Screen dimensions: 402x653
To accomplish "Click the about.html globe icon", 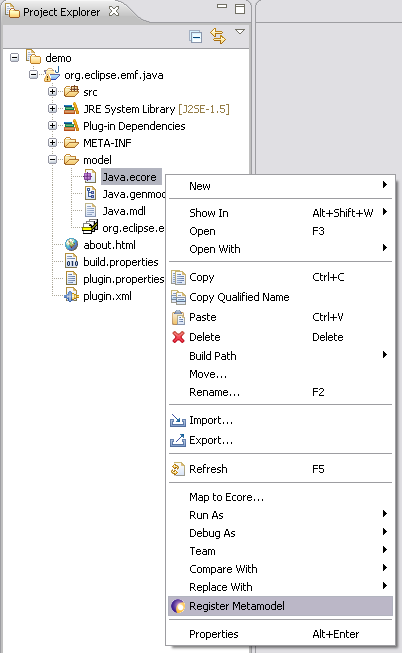I will (71, 245).
